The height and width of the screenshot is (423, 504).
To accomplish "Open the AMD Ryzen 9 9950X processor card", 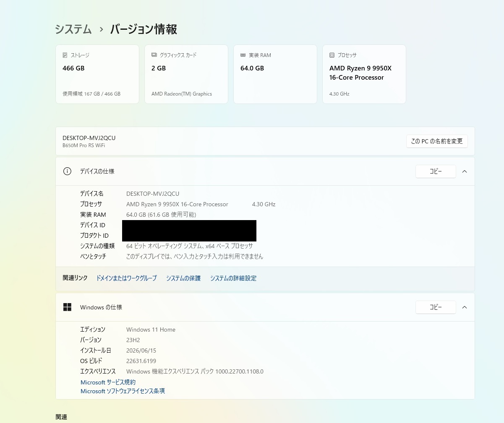I will [x=364, y=74].
